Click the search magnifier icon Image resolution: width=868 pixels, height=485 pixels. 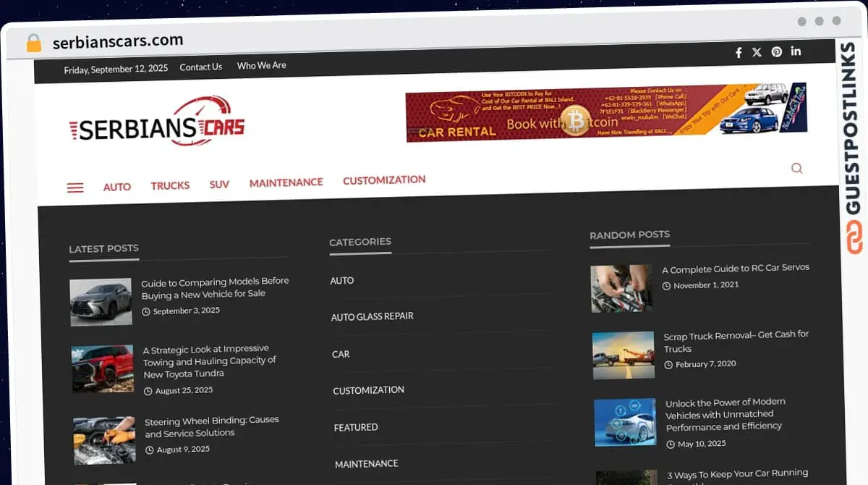tap(796, 168)
